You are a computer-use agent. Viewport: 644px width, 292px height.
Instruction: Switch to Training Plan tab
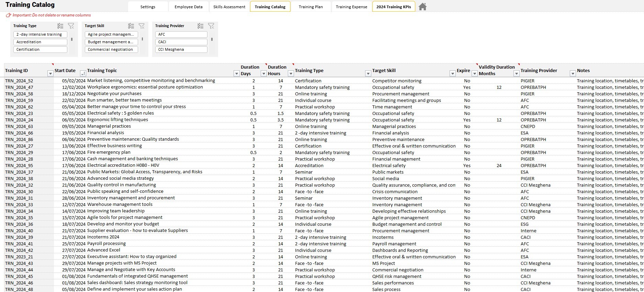point(311,7)
